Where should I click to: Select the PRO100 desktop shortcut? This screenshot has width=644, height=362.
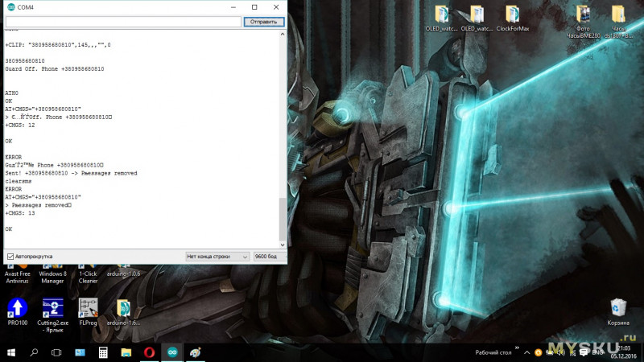tap(17, 312)
